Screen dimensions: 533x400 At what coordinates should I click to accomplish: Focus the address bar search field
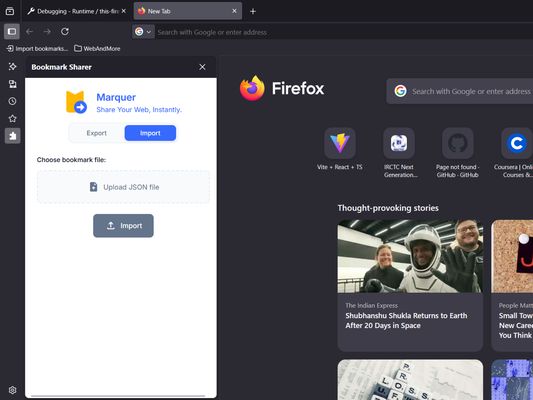tap(343, 32)
